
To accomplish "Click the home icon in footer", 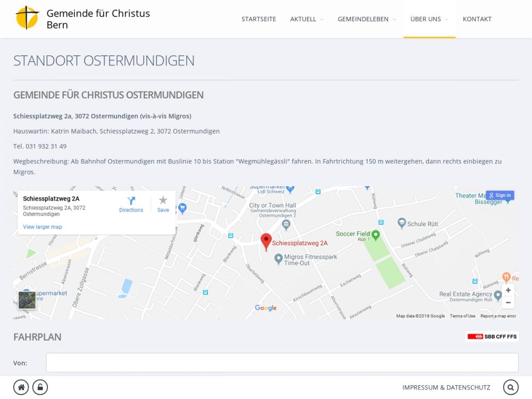I will (21, 387).
